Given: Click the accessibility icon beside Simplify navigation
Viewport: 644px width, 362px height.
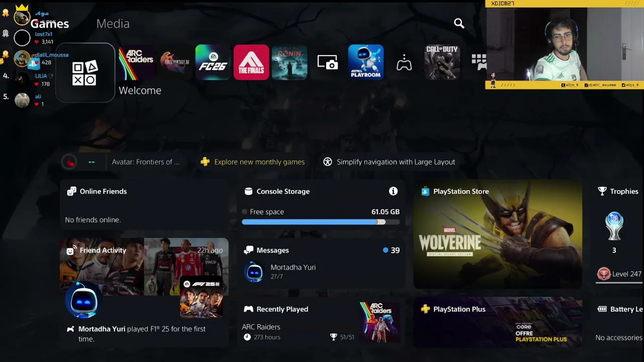Looking at the screenshot, I should [328, 162].
